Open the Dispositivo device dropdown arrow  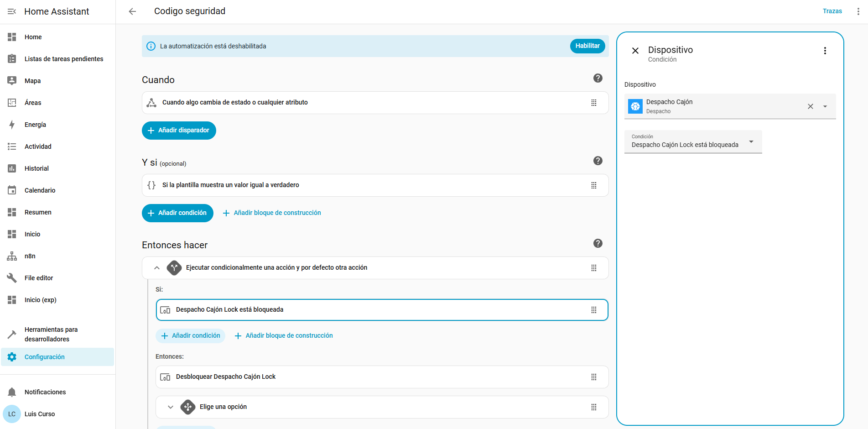click(x=825, y=106)
